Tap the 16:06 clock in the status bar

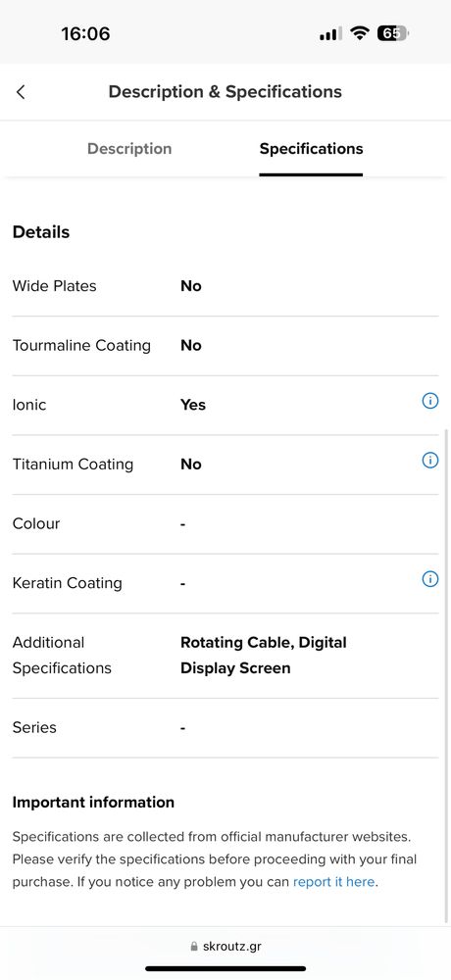click(x=85, y=33)
